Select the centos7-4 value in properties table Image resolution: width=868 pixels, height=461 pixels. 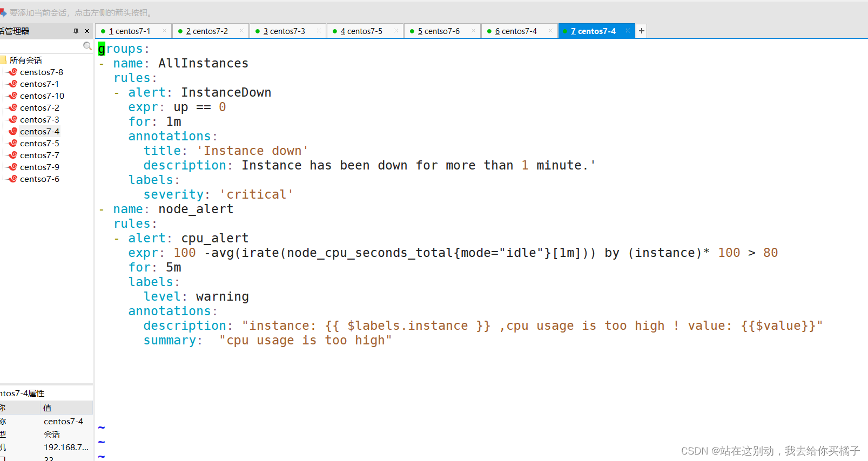coord(63,421)
